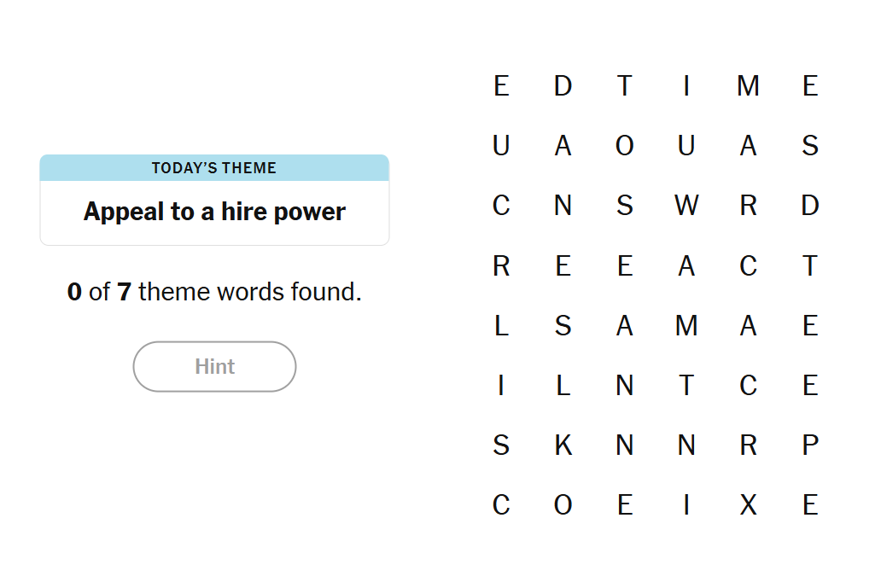Select the L directly above the letter K
The image size is (881, 588).
coord(563,386)
